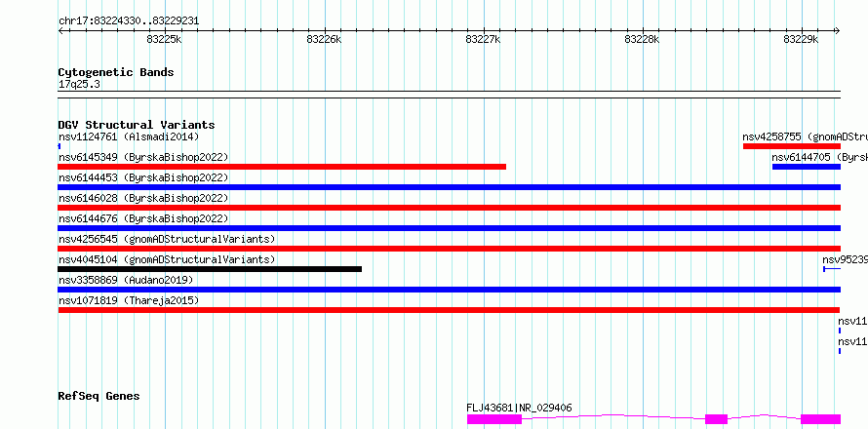Click the FLJ43681|NR_029406 gene label
Image resolution: width=868 pixels, height=429 pixels.
pyautogui.click(x=520, y=408)
